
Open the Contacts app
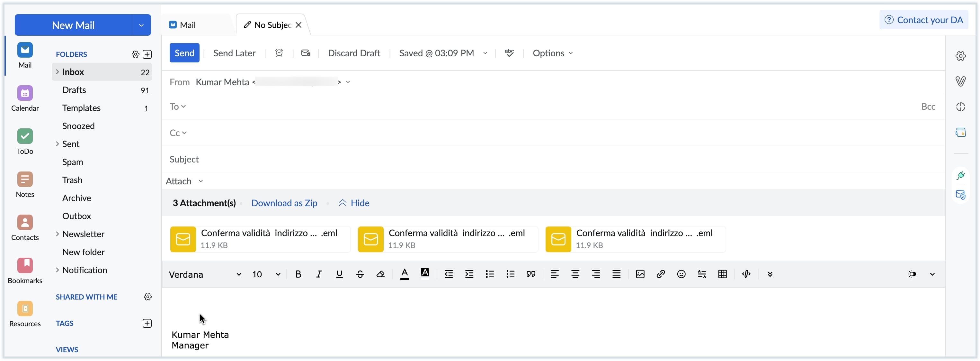pos(25,228)
